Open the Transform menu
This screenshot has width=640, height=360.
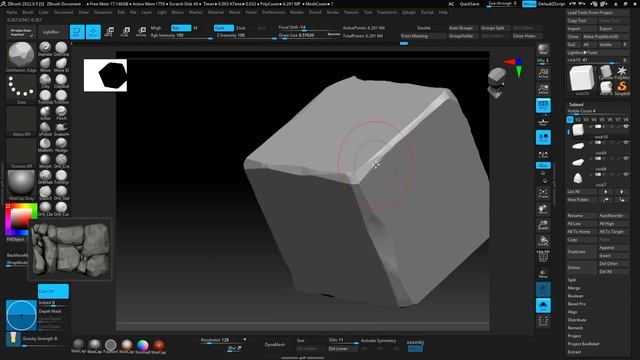(387, 12)
